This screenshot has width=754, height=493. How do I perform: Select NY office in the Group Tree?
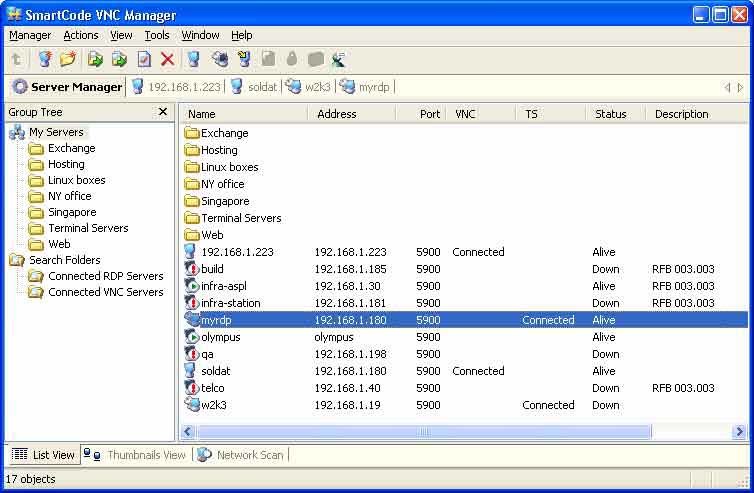pos(70,196)
